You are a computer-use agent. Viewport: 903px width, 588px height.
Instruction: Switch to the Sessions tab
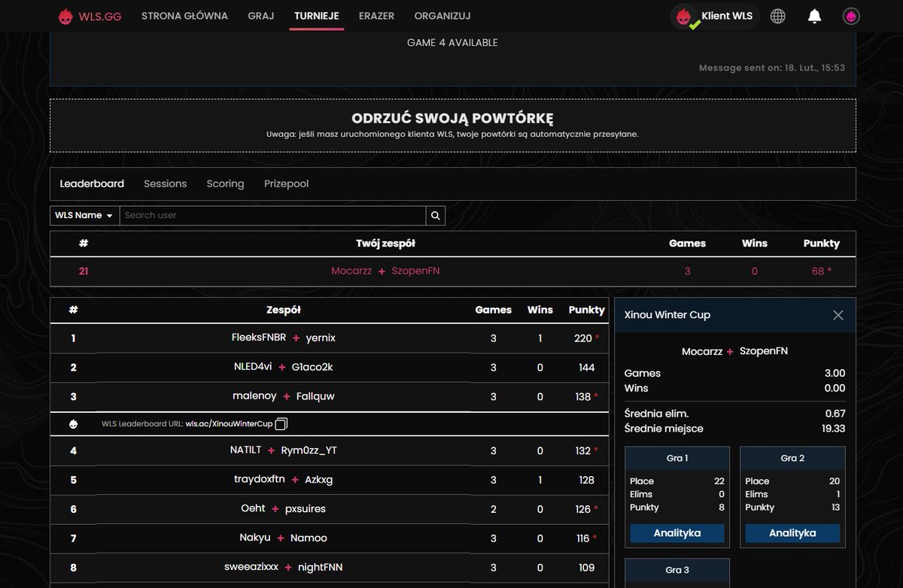click(x=166, y=183)
